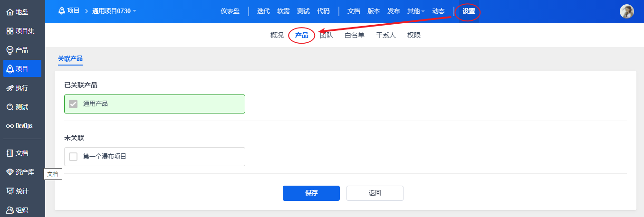Open the 迭代 menu item
Image resolution: width=644 pixels, height=217 pixels.
tap(263, 11)
